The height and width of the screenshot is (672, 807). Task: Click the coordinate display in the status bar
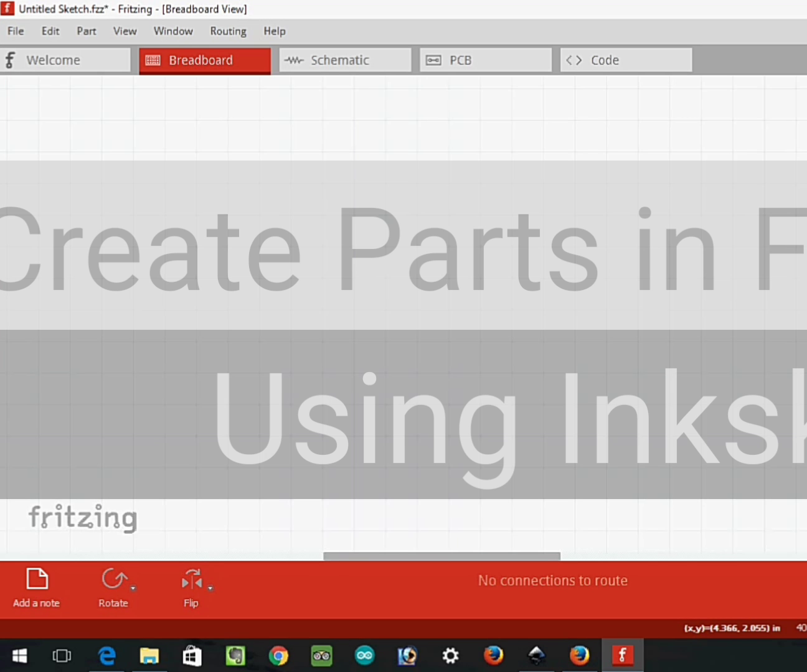[732, 628]
